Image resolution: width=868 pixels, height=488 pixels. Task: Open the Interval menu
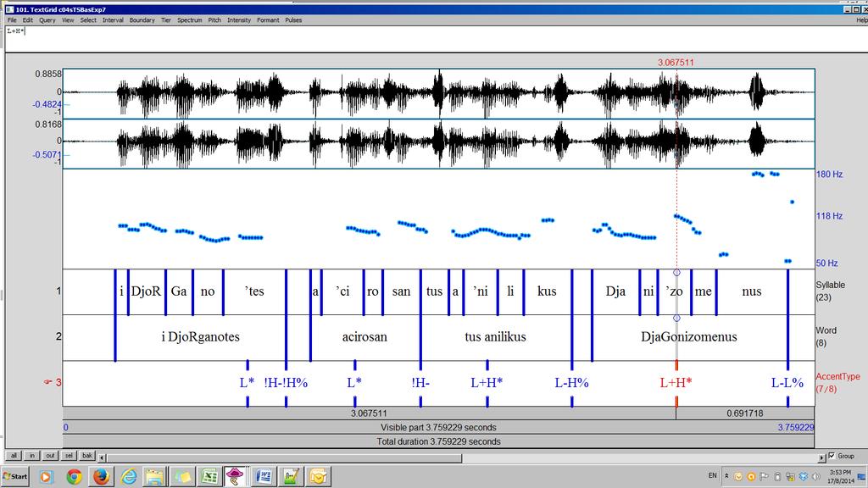[113, 20]
